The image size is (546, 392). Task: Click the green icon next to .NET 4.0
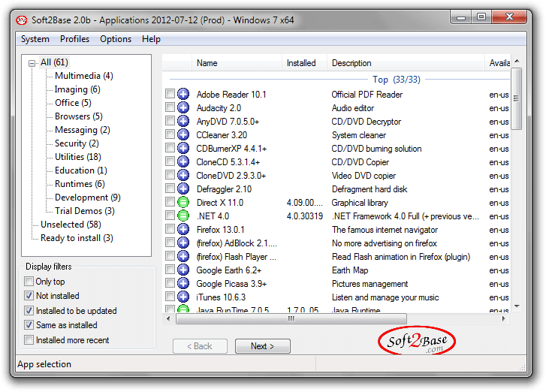[183, 216]
